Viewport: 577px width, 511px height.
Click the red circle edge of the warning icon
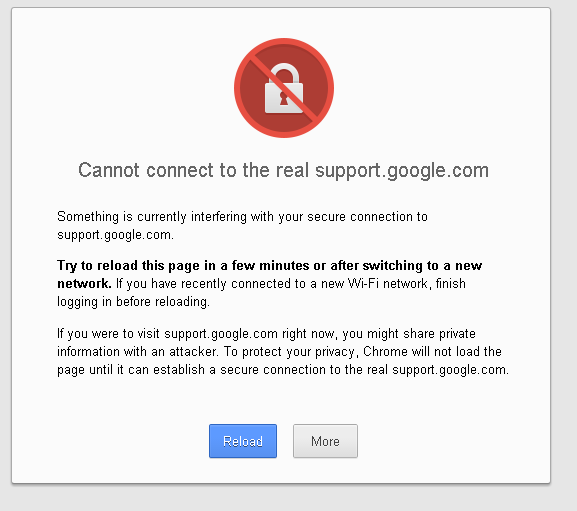pyautogui.click(x=237, y=88)
